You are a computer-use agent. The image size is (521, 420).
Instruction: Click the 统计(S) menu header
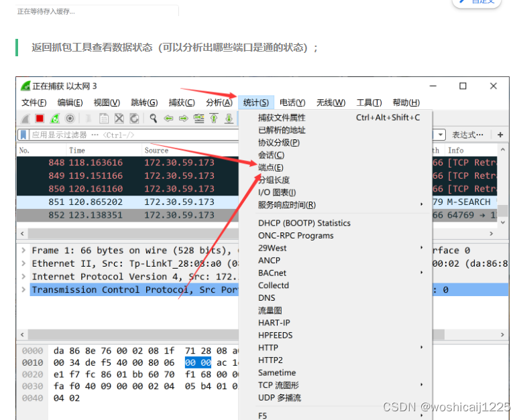256,102
